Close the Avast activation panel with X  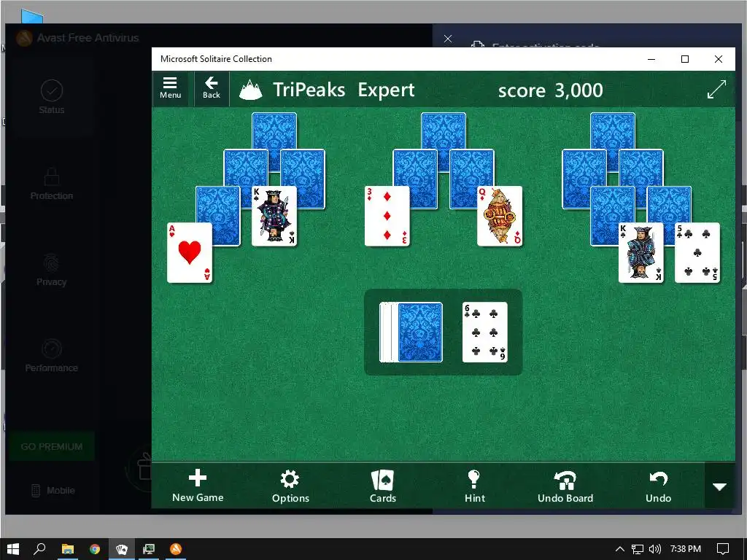[x=448, y=39]
